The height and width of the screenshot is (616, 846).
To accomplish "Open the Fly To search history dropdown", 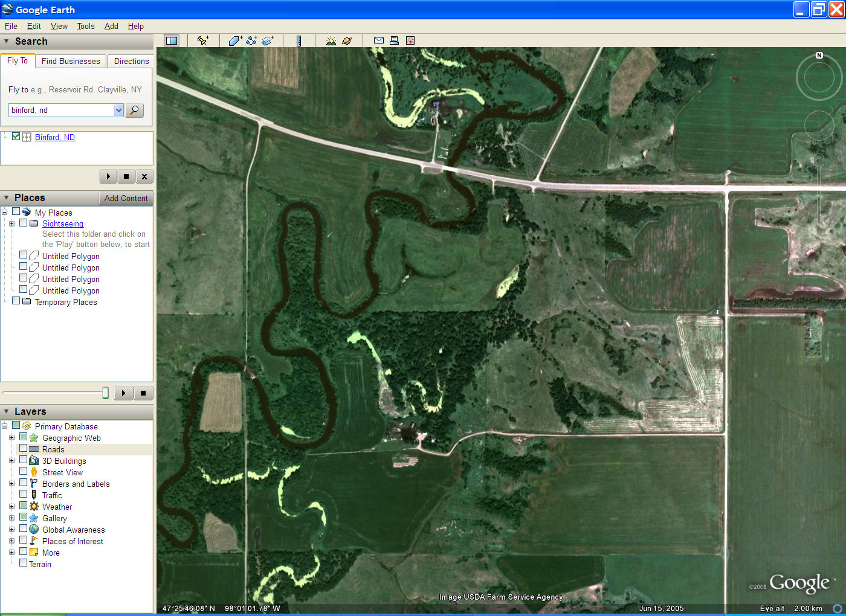I will point(118,110).
